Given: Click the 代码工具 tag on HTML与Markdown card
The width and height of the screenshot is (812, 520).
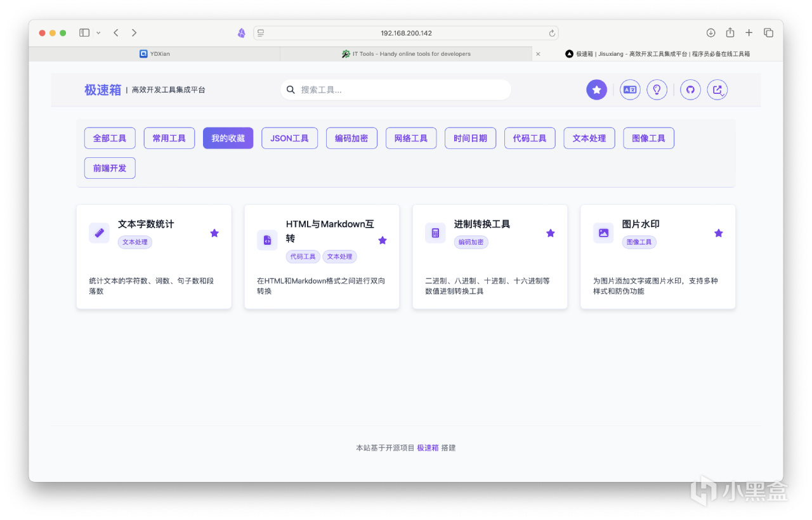Looking at the screenshot, I should click(303, 257).
